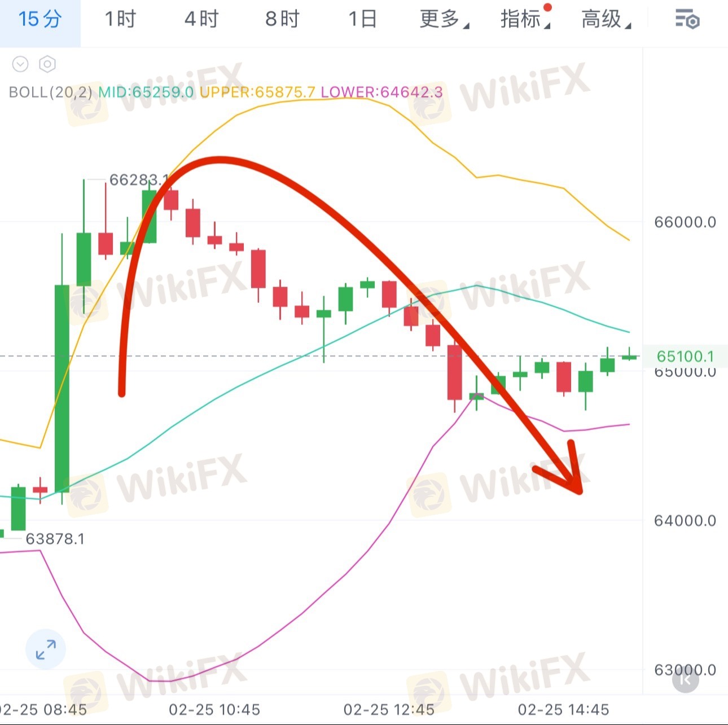The height and width of the screenshot is (725, 728).
Task: Switch to the 1日 timeframe
Action: coord(363,20)
